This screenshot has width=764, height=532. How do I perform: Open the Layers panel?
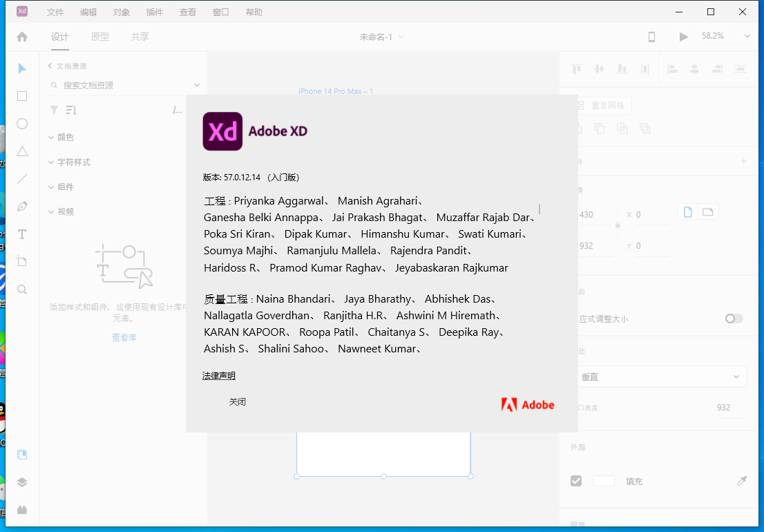pos(21,482)
